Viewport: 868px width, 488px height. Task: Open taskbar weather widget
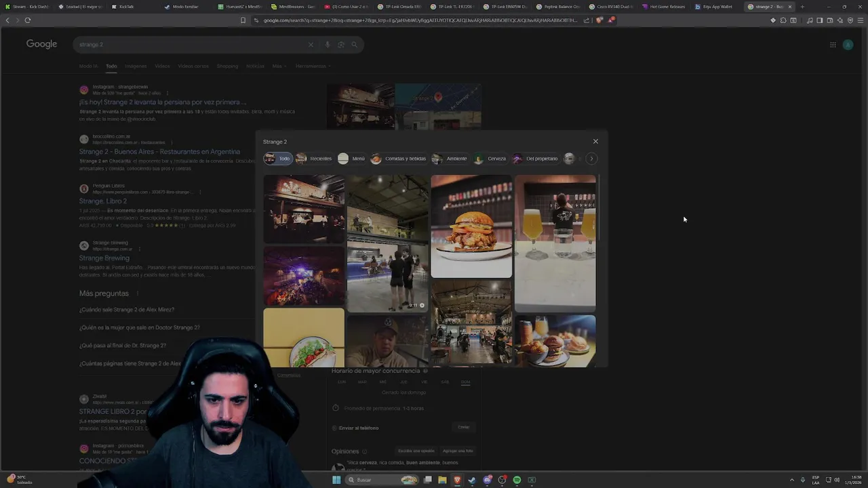pos(19,479)
